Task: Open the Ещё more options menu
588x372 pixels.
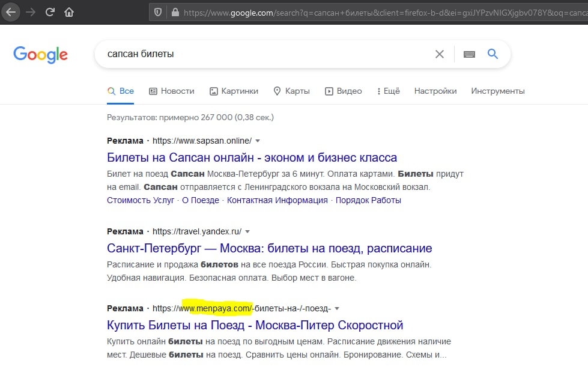Action: pos(388,91)
